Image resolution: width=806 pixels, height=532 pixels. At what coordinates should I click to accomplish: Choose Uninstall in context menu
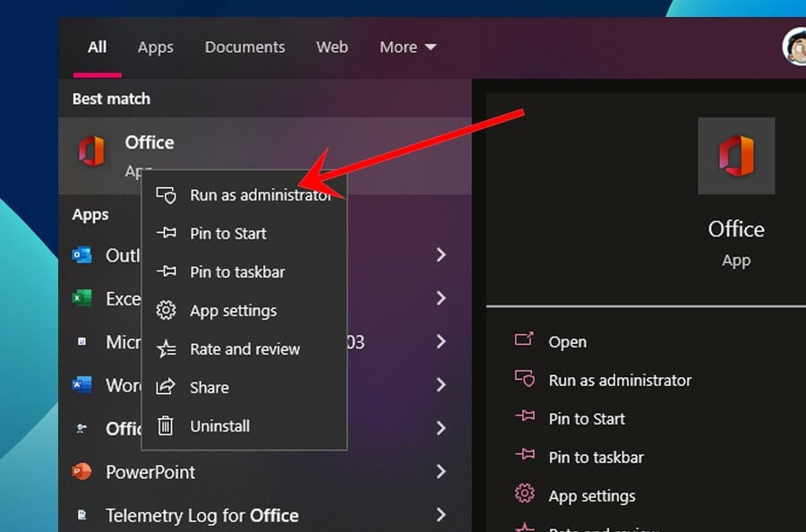[244, 425]
